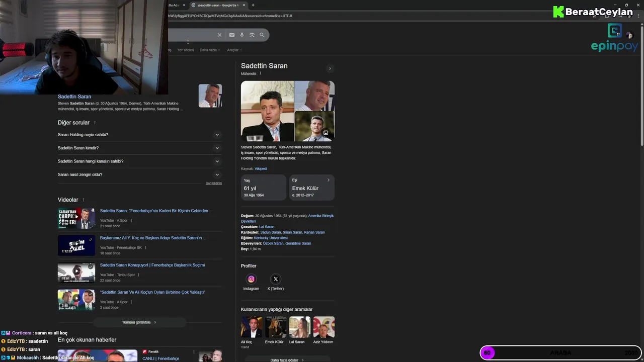Open the Sadettin Saran Wikipedia result title
644x362 pixels.
[x=74, y=97]
